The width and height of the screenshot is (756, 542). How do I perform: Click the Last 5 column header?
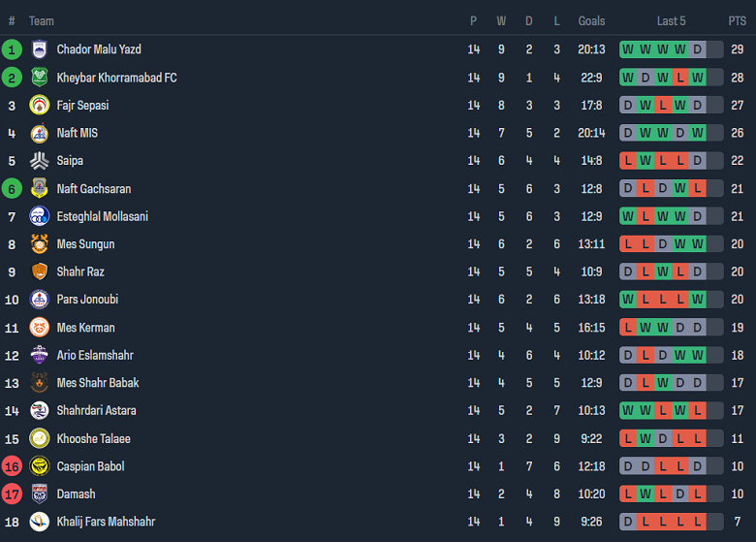coord(672,21)
